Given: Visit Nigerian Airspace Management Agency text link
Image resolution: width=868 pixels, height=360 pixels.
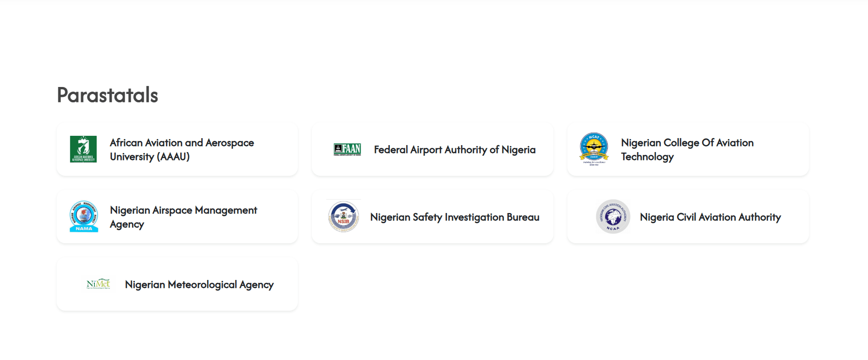Looking at the screenshot, I should coord(183,217).
